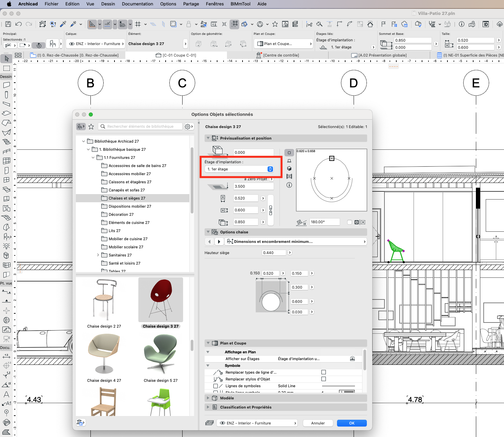Open ENZ - Interior - Furniture layer dropdown in dialog
This screenshot has width=504, height=437.
point(257,423)
